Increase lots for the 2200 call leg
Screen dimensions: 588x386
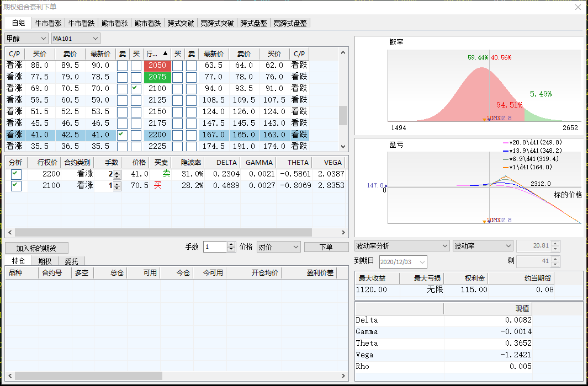(x=116, y=171)
